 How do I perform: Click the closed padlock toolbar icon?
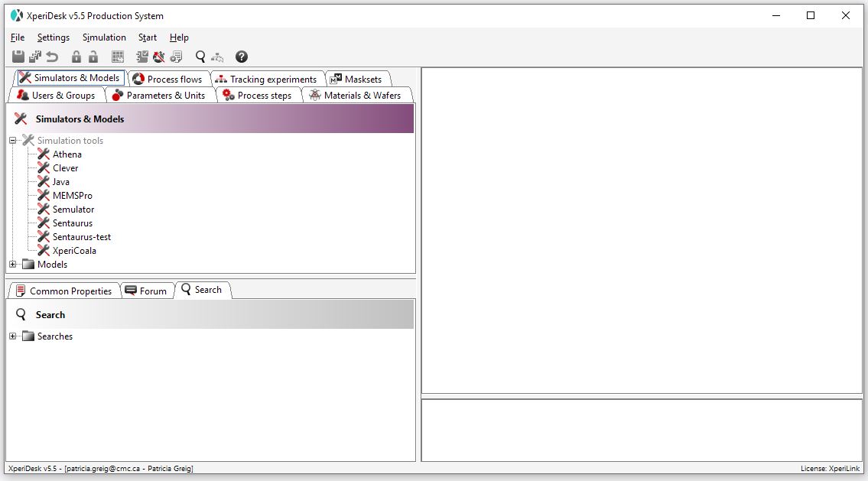coord(76,57)
